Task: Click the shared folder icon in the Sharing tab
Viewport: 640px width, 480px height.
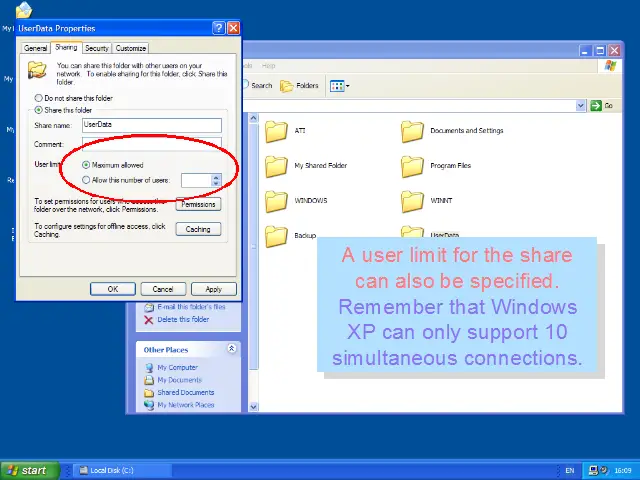Action: point(37,70)
